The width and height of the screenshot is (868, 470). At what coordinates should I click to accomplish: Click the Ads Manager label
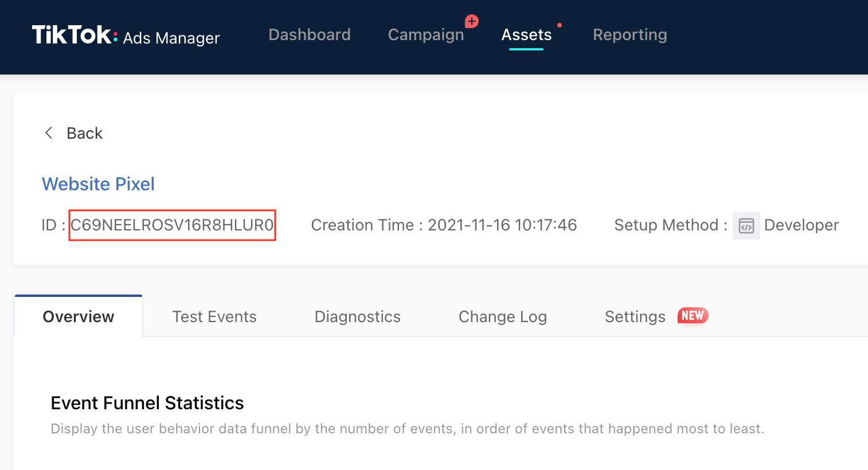point(171,38)
